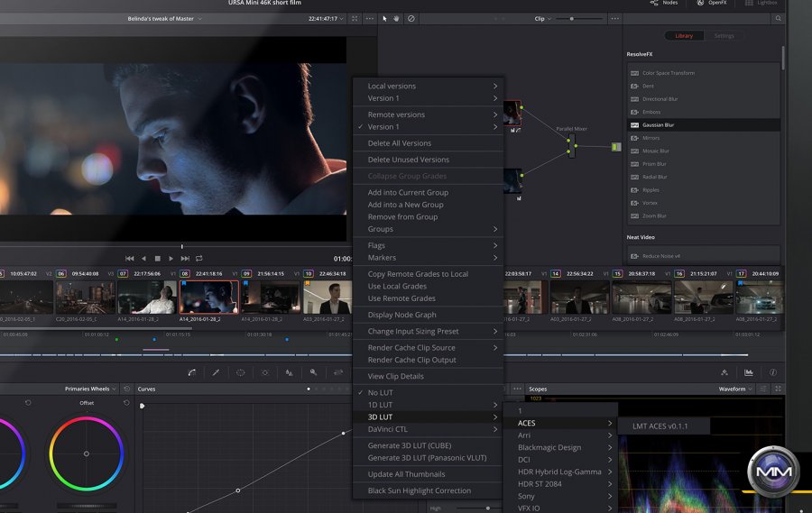Expand the Local versions submenu

pos(428,86)
